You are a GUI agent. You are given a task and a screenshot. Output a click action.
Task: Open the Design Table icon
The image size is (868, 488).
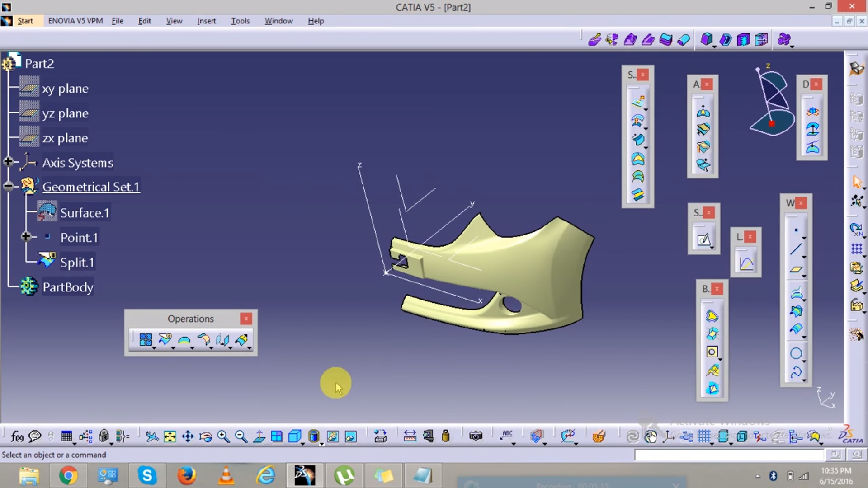[x=66, y=436]
